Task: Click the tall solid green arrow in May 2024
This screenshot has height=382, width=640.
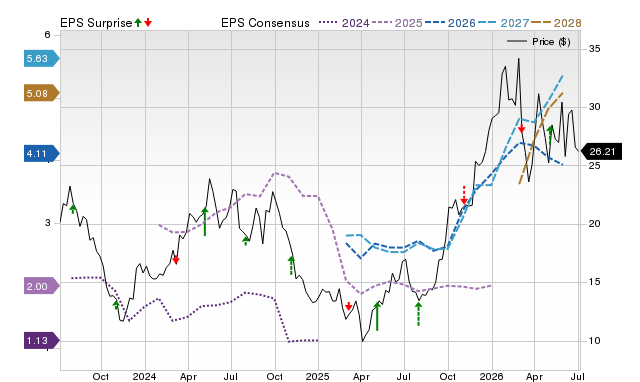Action: [205, 222]
